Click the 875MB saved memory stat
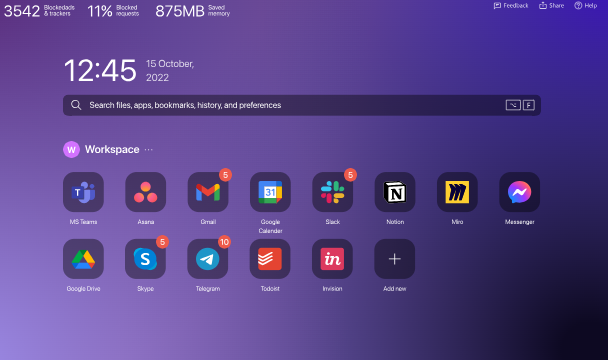The width and height of the screenshot is (608, 360). click(x=193, y=11)
